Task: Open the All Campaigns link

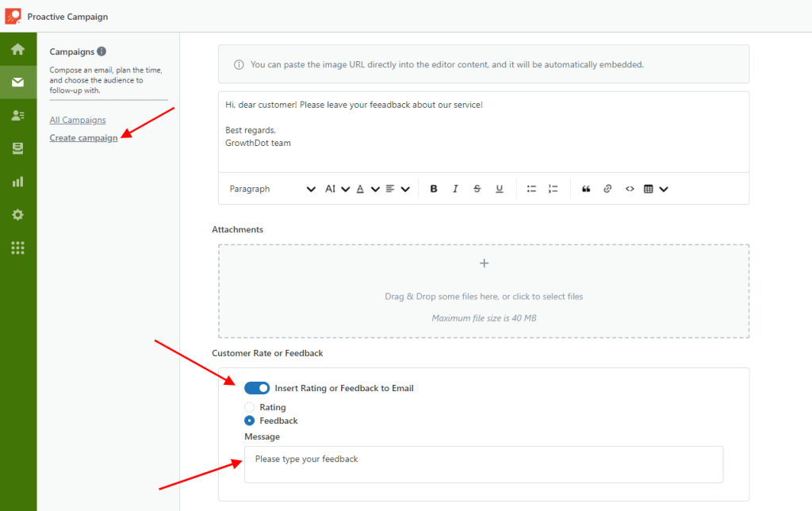Action: click(x=77, y=119)
